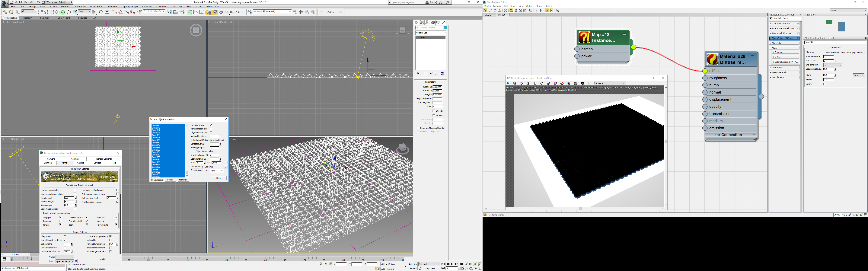Screen dimensions: 868x271
Task: Toggle Motion blur checkbox in Render Settings
Action: (x=110, y=240)
